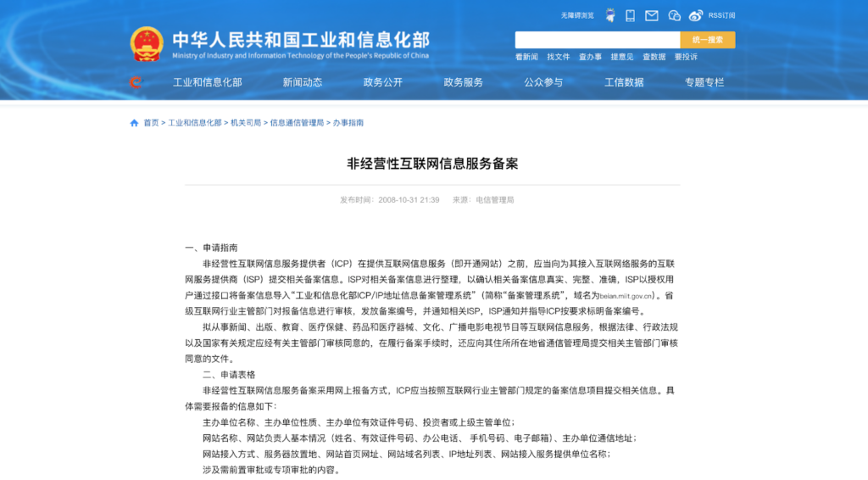Screen dimensions: 868x480
Task: Click the envelope mail icon
Action: point(652,15)
